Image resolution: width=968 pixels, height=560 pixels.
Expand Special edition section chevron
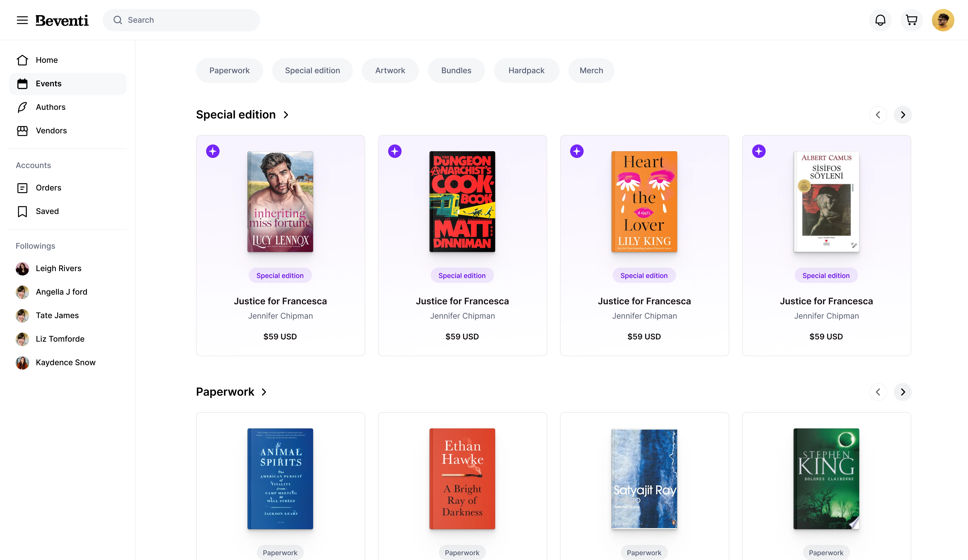[286, 115]
